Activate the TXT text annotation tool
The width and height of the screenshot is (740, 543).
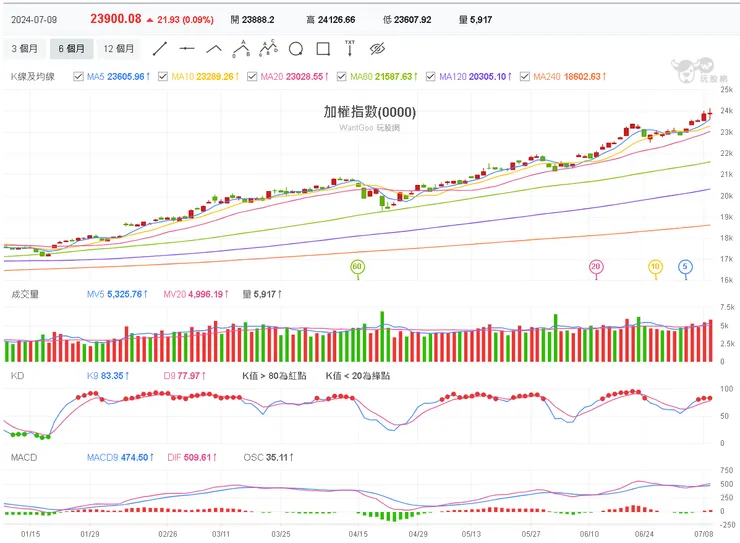[x=350, y=48]
